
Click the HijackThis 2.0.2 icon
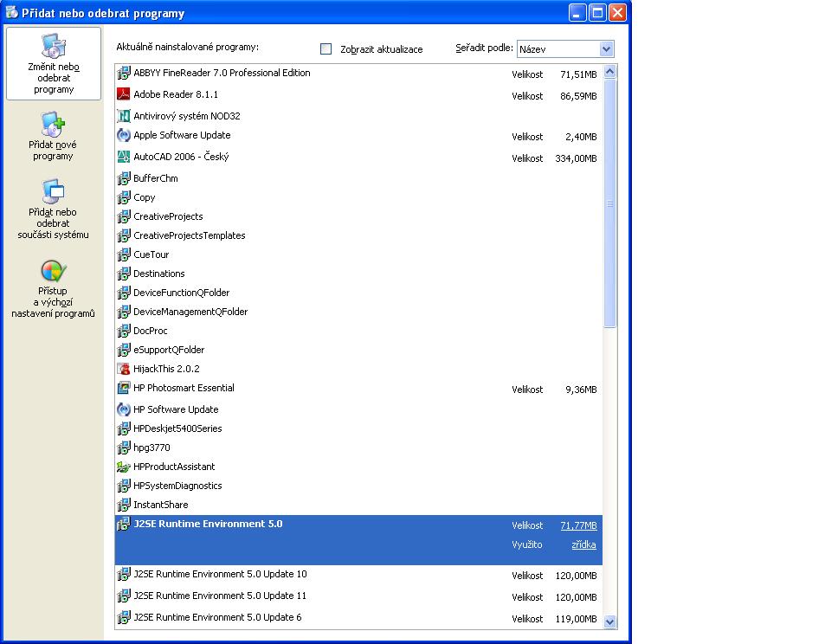(124, 369)
